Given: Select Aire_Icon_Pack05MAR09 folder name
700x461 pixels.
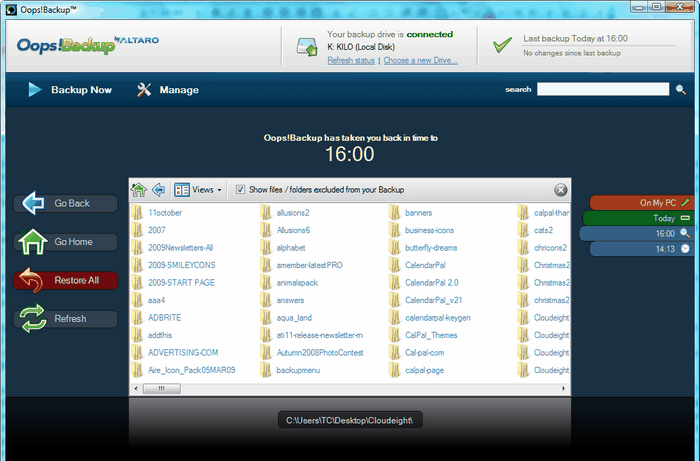Looking at the screenshot, I should [x=192, y=370].
